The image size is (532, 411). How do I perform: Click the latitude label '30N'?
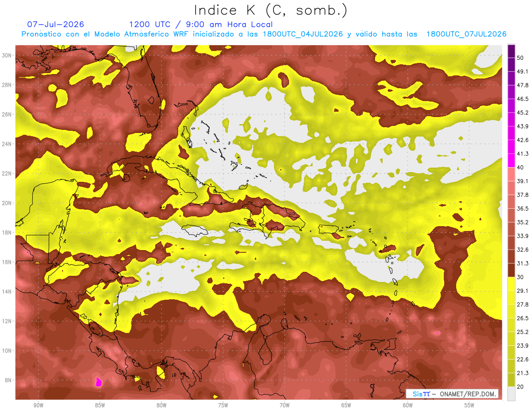pyautogui.click(x=8, y=55)
